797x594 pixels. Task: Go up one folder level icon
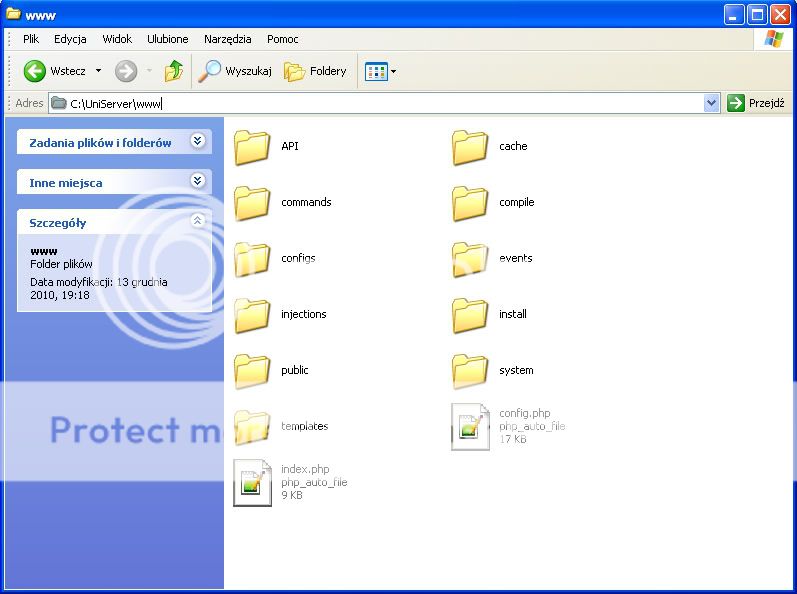tap(174, 71)
